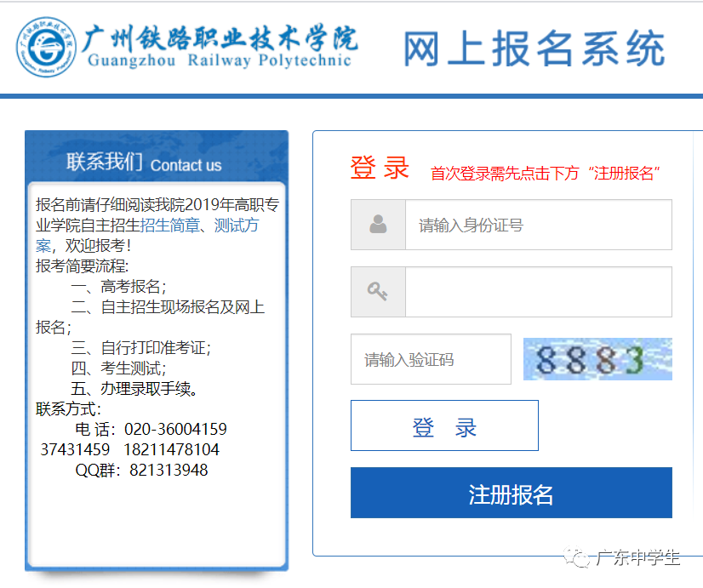This screenshot has height=588, width=703.
Task: Click the Guangzhou Railway Polytechnic round logo
Action: pyautogui.click(x=46, y=48)
